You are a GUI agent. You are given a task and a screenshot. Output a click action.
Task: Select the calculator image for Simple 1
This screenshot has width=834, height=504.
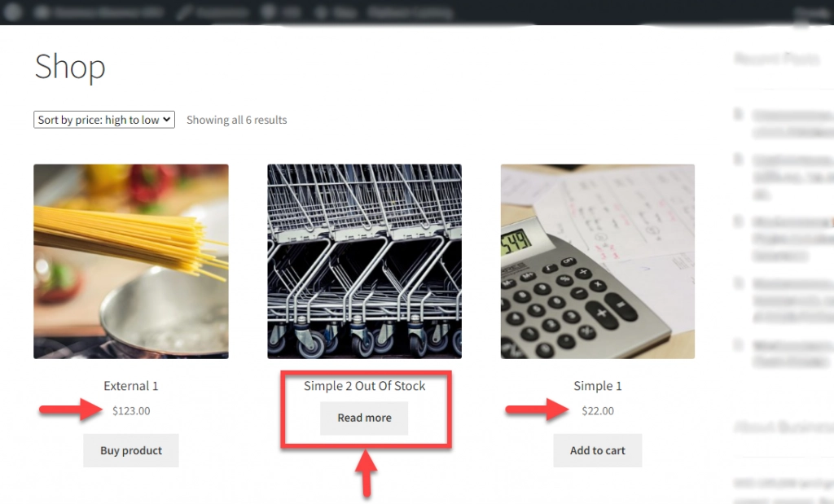[597, 261]
